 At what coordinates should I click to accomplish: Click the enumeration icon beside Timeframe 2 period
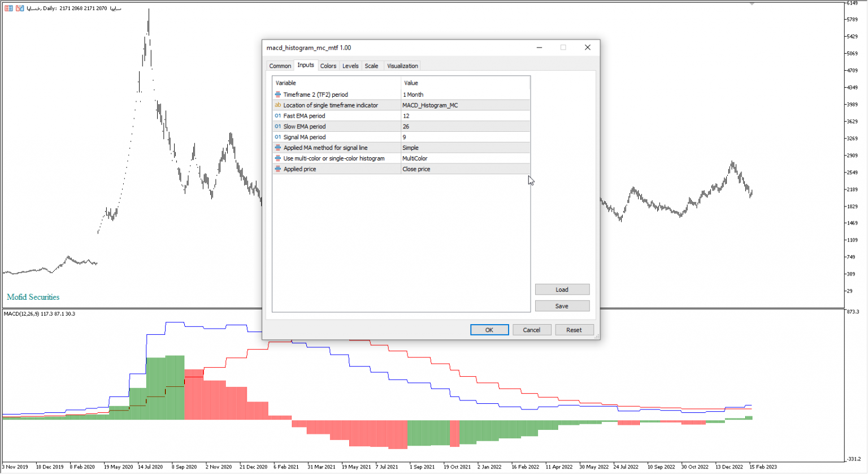277,94
